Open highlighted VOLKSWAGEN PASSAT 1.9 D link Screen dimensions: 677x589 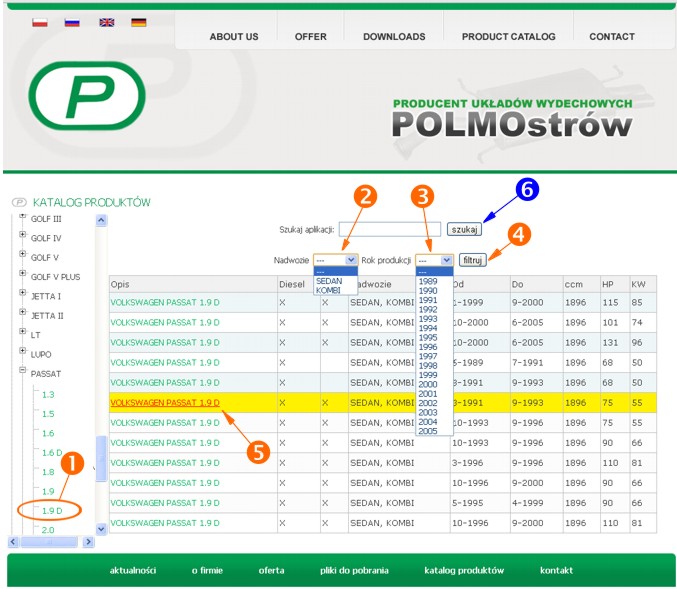click(x=164, y=402)
